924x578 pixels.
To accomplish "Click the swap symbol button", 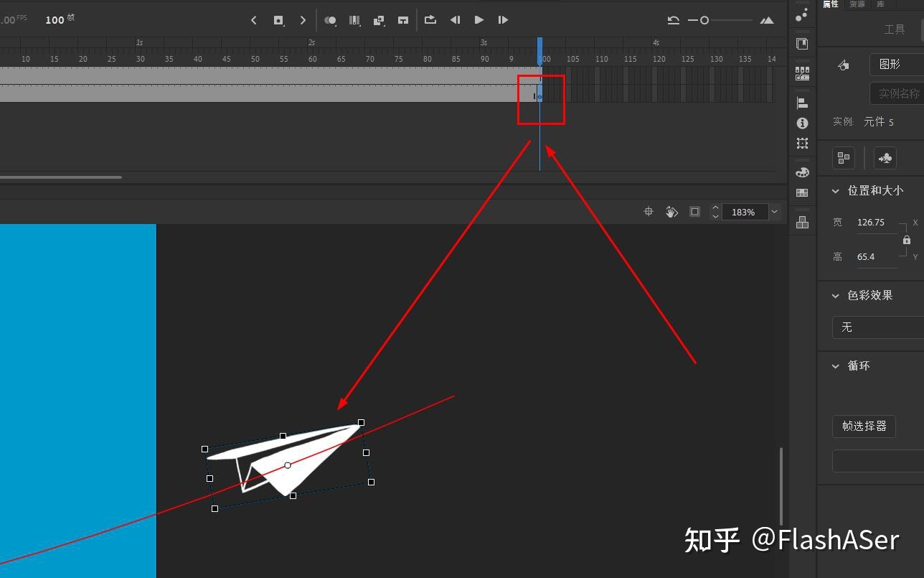I will [885, 158].
